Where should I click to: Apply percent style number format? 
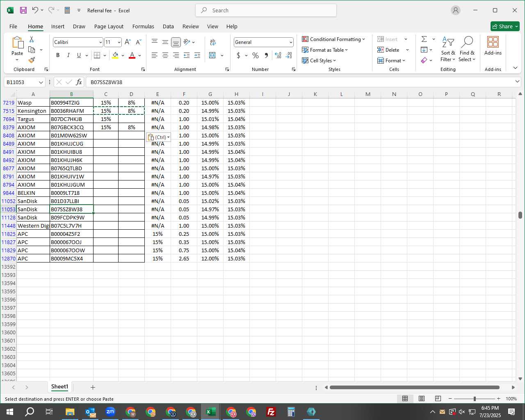click(x=256, y=55)
